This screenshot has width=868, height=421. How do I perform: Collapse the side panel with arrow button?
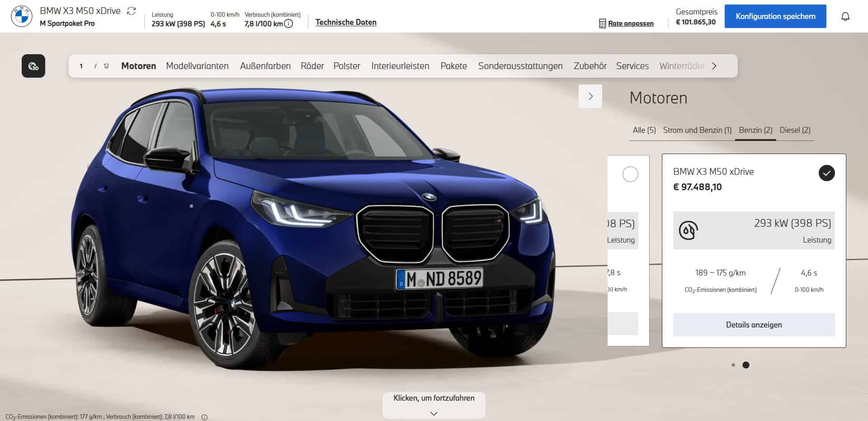(590, 96)
